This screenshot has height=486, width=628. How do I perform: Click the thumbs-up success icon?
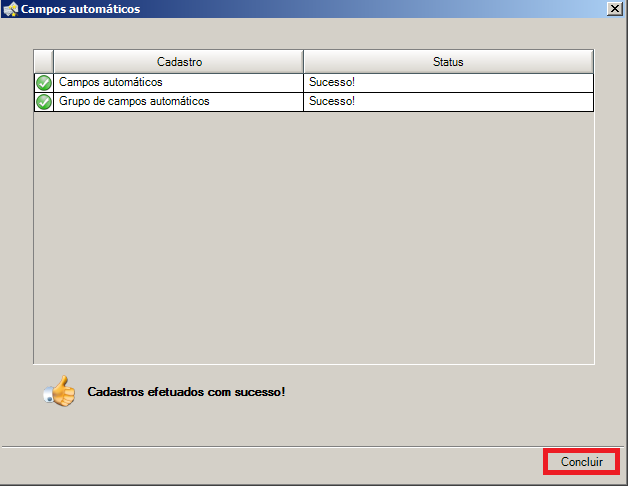tap(59, 391)
